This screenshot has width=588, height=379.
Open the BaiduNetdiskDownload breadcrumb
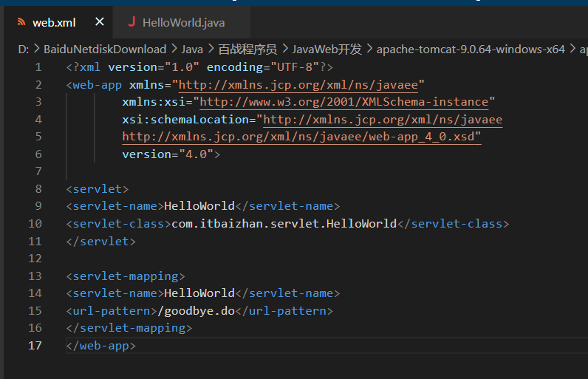[105, 49]
